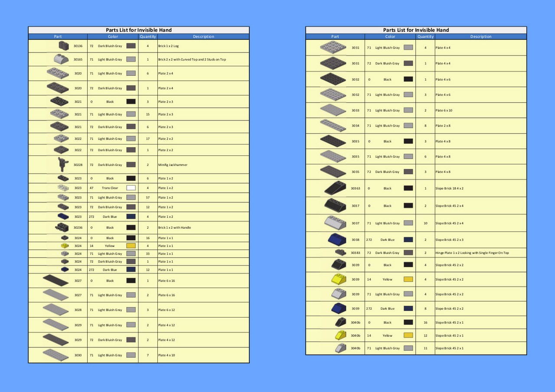Click the Trans Clear 3023 plate image
This screenshot has width=555, height=392.
[63, 188]
